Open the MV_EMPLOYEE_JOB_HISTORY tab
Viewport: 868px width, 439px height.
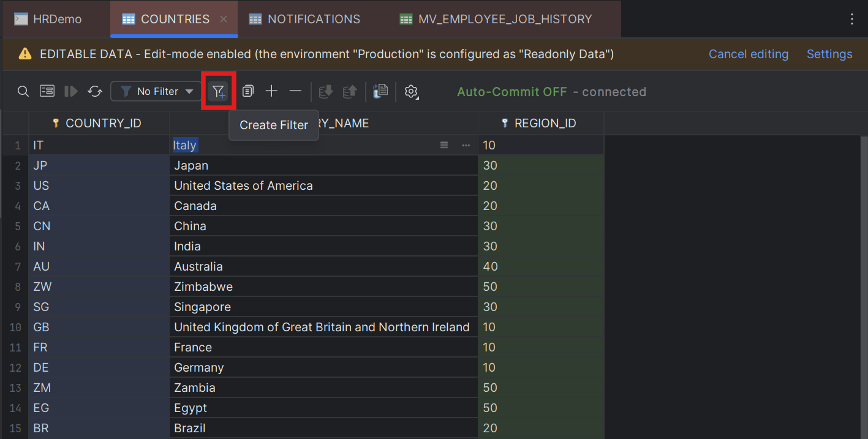tap(496, 19)
